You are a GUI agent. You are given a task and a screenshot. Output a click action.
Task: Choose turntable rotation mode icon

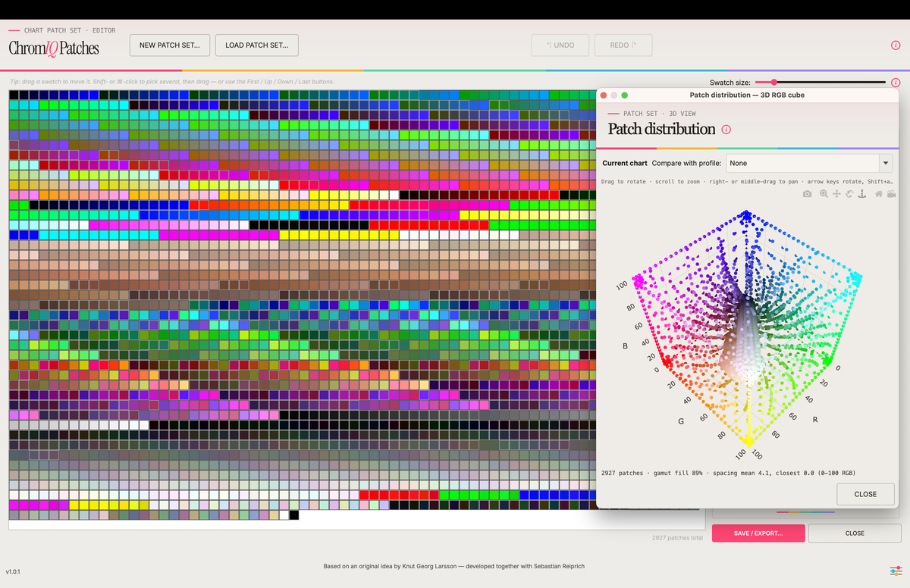pyautogui.click(x=862, y=194)
